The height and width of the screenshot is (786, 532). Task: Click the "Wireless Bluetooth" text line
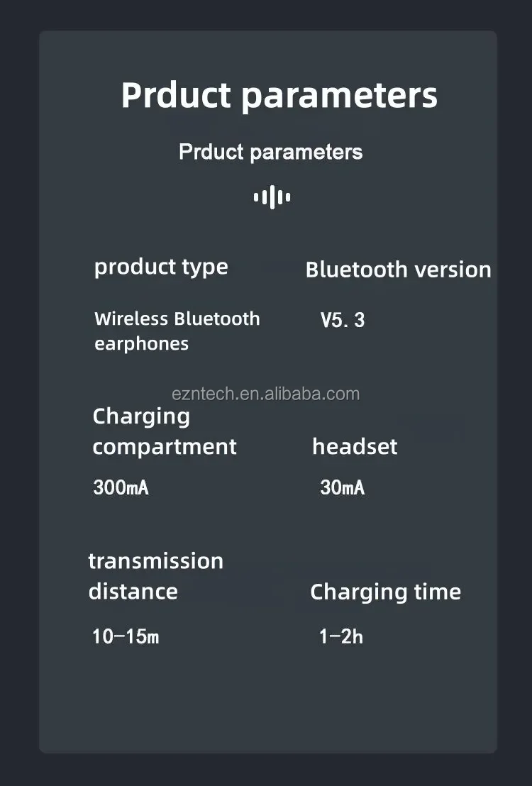click(x=177, y=319)
